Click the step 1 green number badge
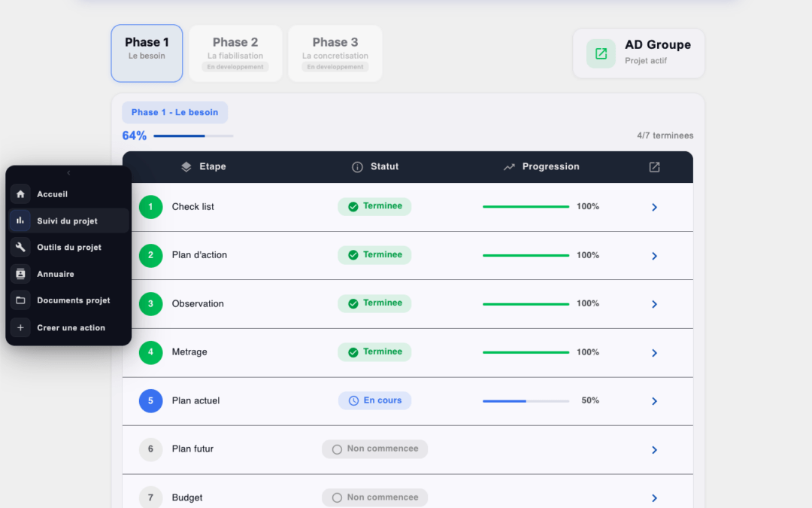The height and width of the screenshot is (508, 812). 150,207
